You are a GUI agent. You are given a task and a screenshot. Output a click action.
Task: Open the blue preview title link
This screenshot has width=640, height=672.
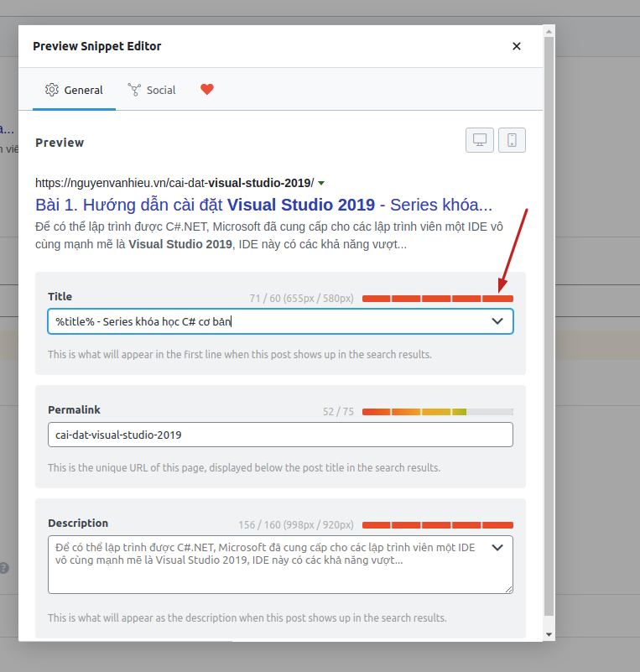(264, 205)
